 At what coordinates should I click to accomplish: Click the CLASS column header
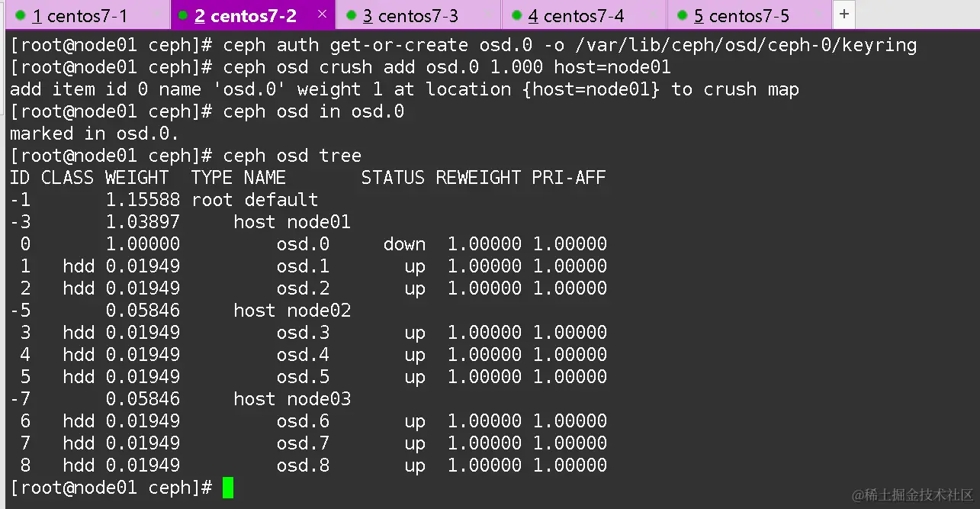pyautogui.click(x=67, y=178)
